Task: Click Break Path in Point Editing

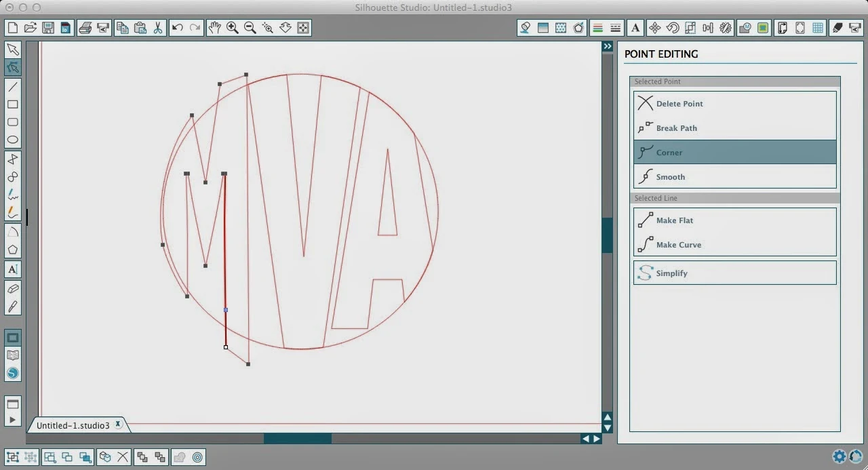Action: [x=734, y=128]
